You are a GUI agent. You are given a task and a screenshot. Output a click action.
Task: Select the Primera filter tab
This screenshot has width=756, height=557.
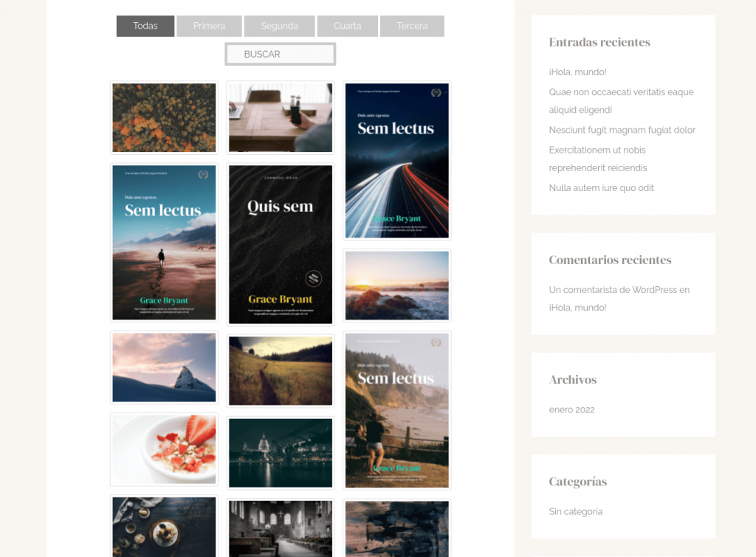pos(209,26)
